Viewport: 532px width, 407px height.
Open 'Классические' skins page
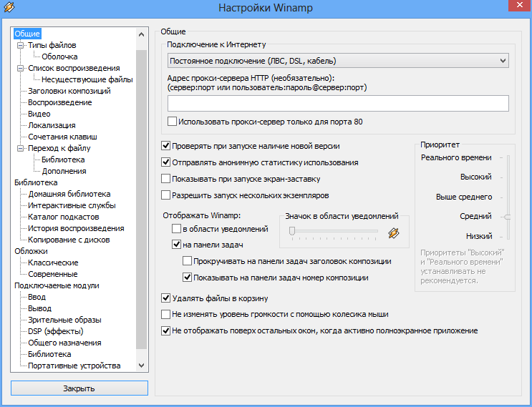(53, 263)
